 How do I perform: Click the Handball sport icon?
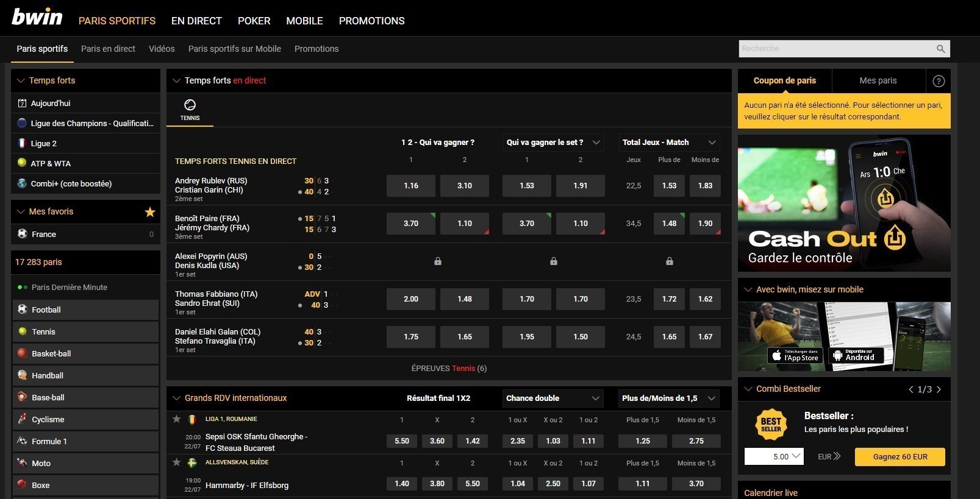[23, 375]
